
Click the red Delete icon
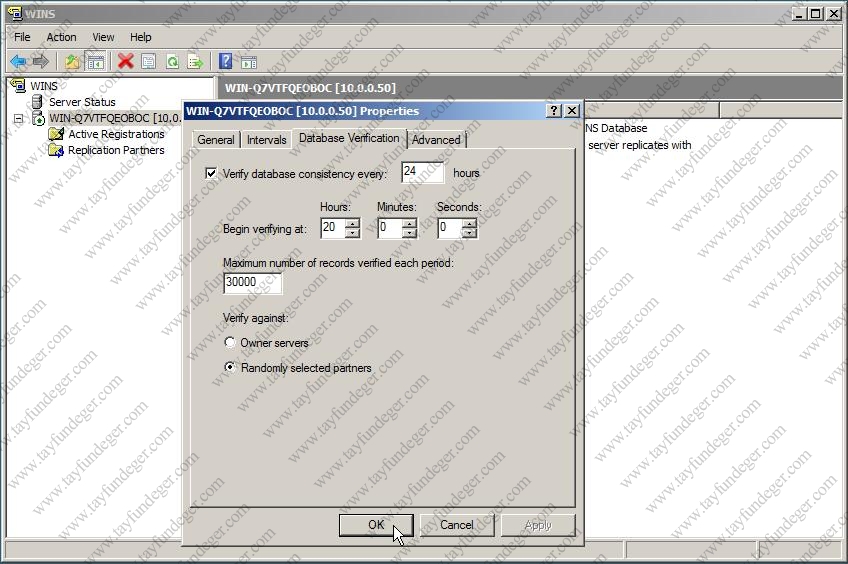(x=125, y=61)
